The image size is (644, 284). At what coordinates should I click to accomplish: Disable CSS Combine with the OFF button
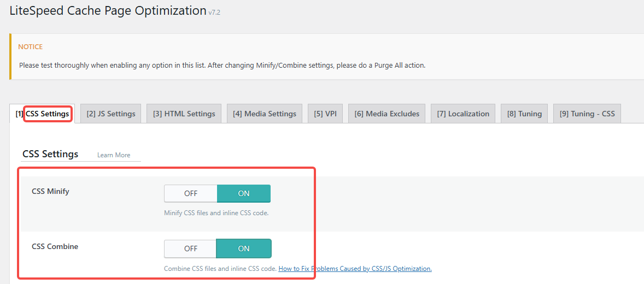(191, 248)
